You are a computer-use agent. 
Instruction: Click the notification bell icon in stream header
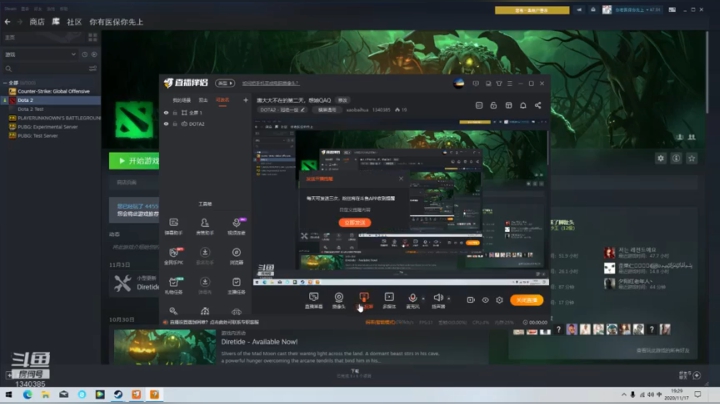pos(523,105)
